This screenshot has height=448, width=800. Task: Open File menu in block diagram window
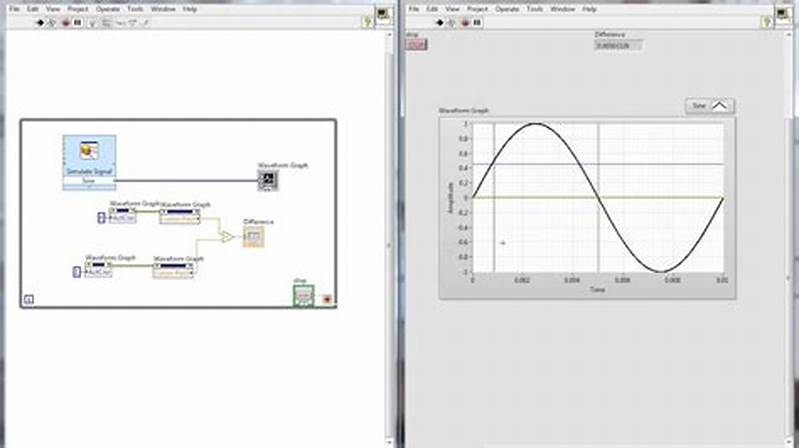14,9
